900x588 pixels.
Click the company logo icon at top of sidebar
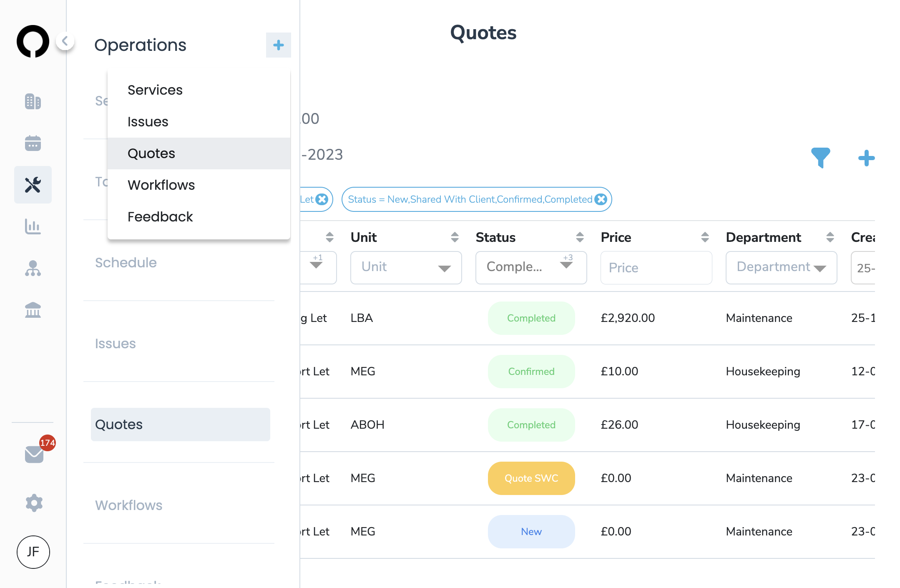(x=33, y=41)
